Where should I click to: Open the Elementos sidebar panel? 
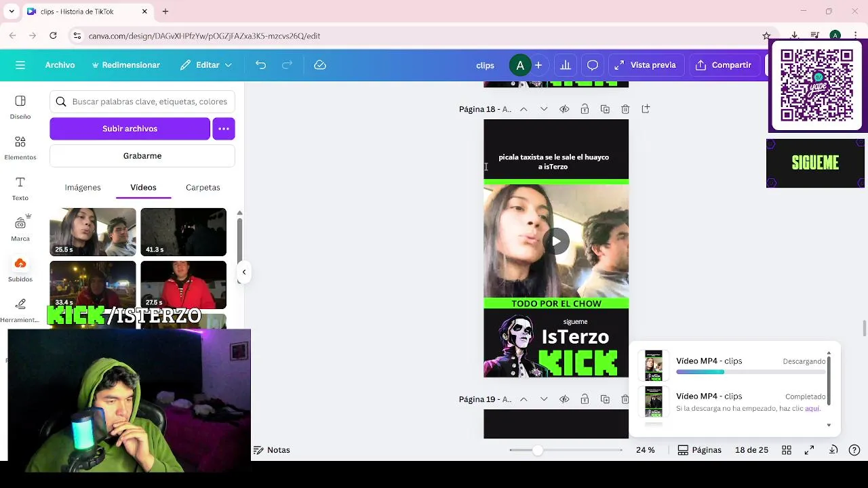pyautogui.click(x=20, y=148)
